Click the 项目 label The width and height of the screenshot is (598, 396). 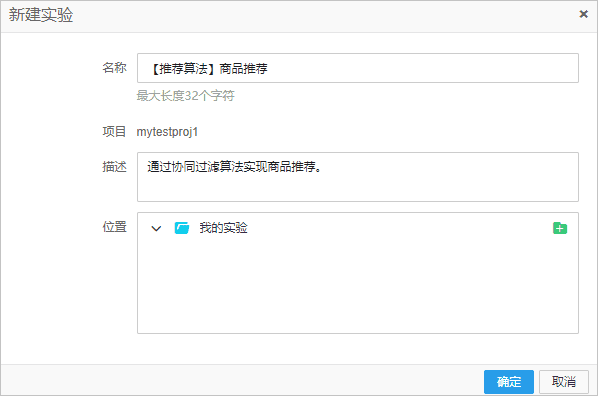(114, 132)
